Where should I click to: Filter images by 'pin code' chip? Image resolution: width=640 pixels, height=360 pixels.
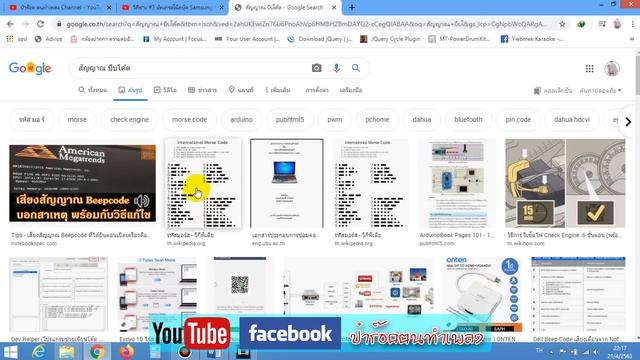[x=518, y=120]
